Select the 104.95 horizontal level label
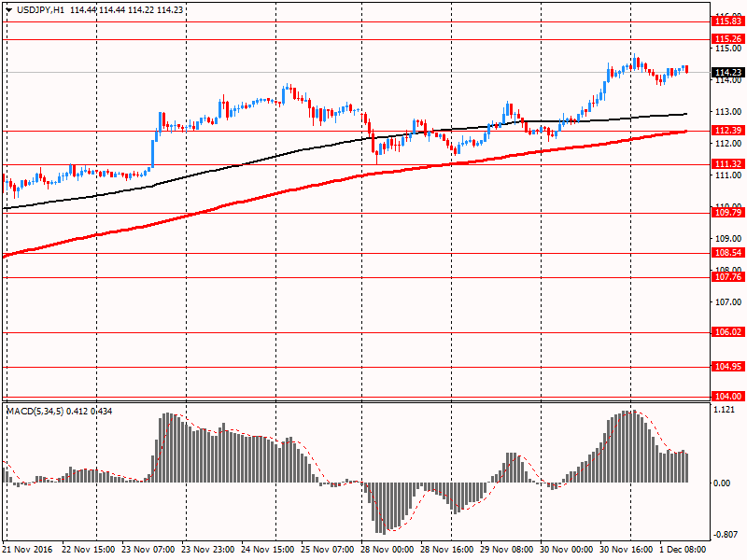Screen dimensions: 747x560 [x=728, y=366]
